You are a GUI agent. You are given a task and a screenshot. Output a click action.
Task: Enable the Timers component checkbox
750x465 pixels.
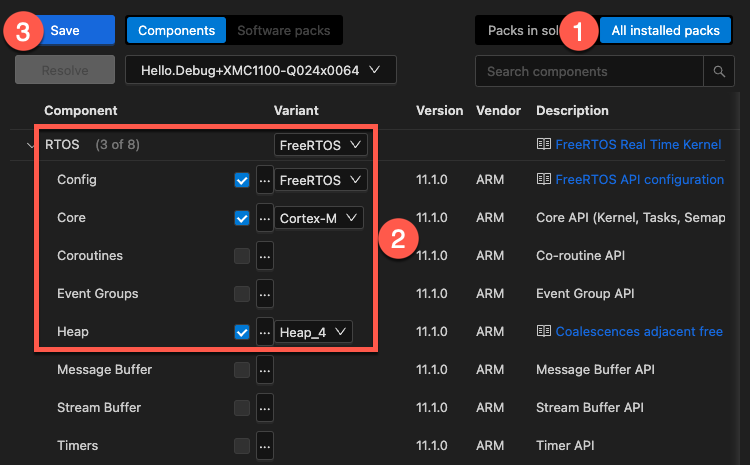(x=241, y=446)
